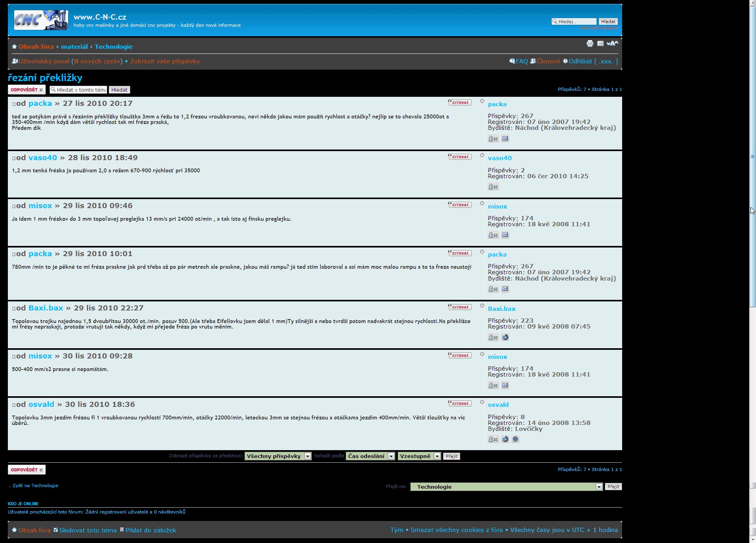Open Uživatelský panel in navigation bar

pyautogui.click(x=44, y=61)
